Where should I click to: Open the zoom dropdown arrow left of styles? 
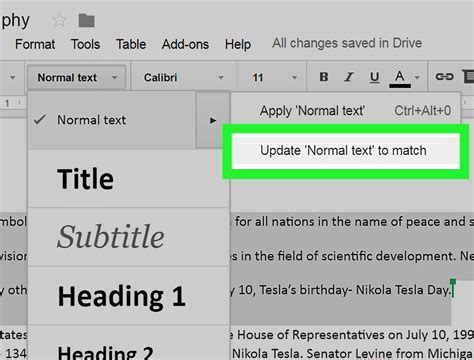12,77
